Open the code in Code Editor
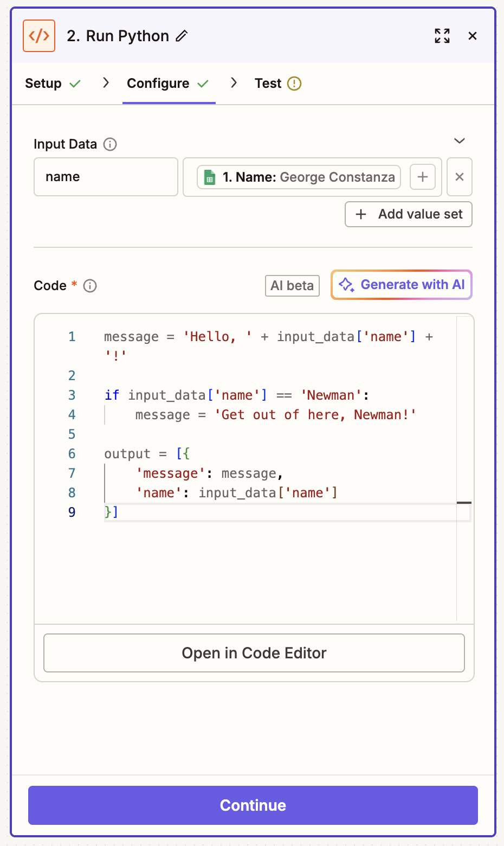 click(253, 653)
